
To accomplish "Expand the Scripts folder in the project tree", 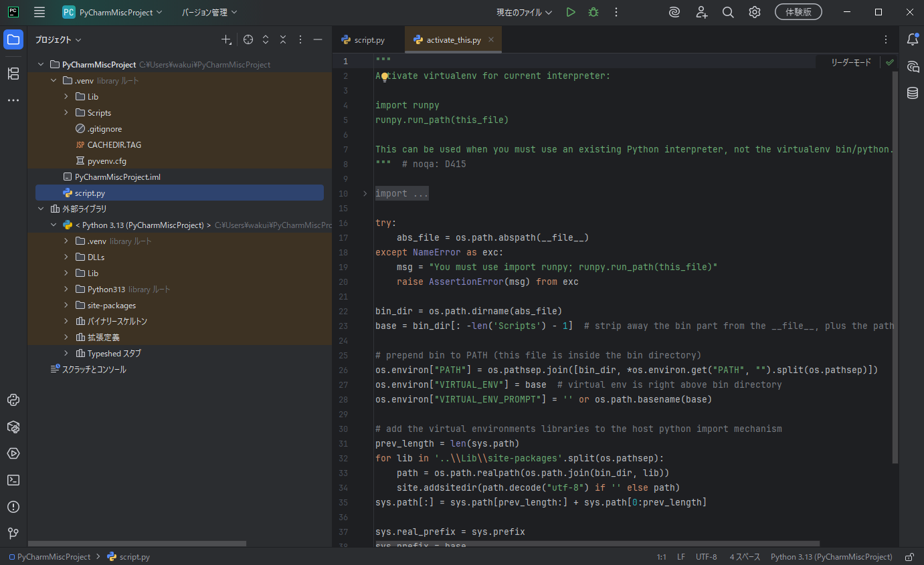I will (66, 113).
